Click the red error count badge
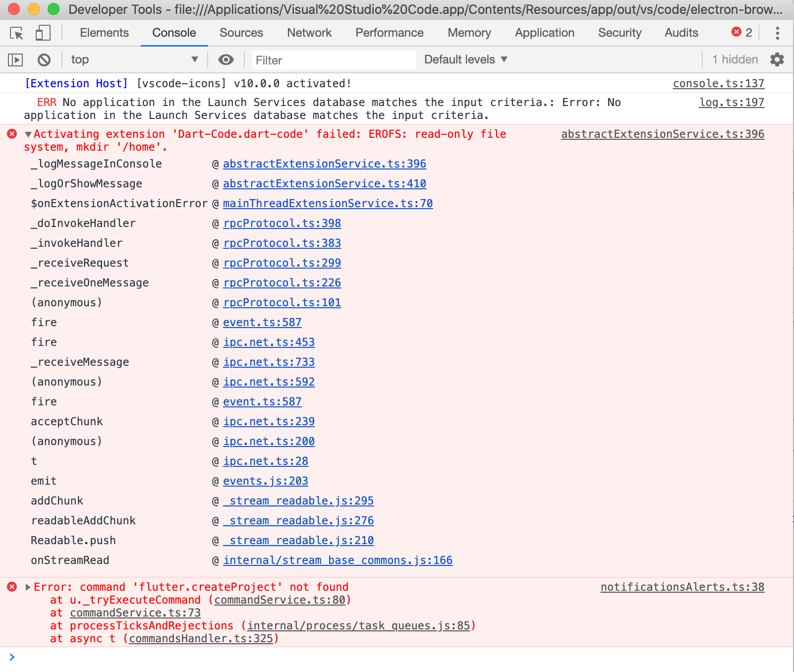This screenshot has width=794, height=672. [x=742, y=33]
